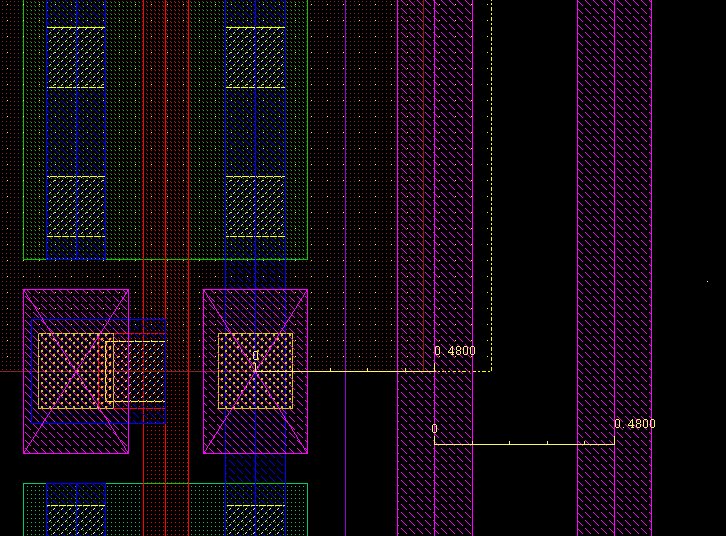Select the white horizontal ruler line
The width and height of the screenshot is (726, 536).
point(350,371)
